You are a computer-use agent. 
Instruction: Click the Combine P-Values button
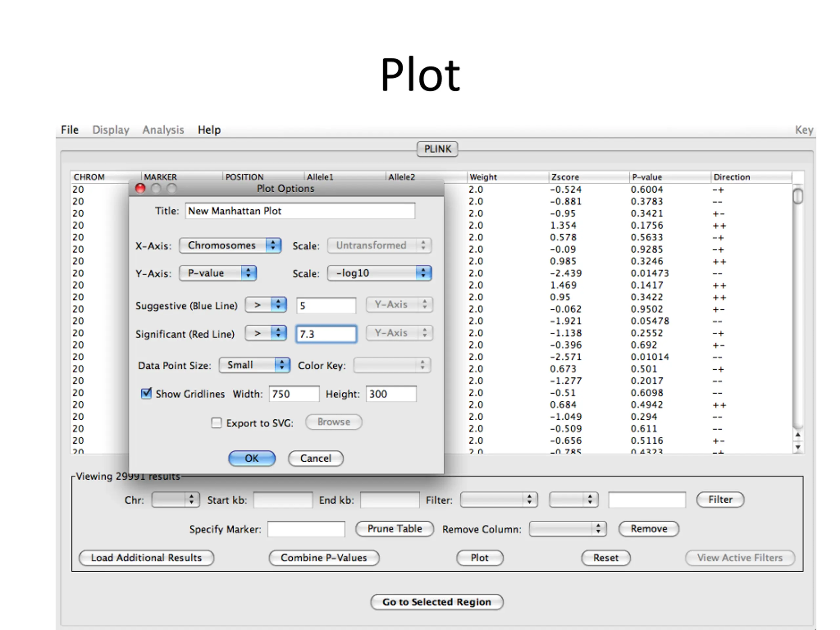click(x=324, y=558)
